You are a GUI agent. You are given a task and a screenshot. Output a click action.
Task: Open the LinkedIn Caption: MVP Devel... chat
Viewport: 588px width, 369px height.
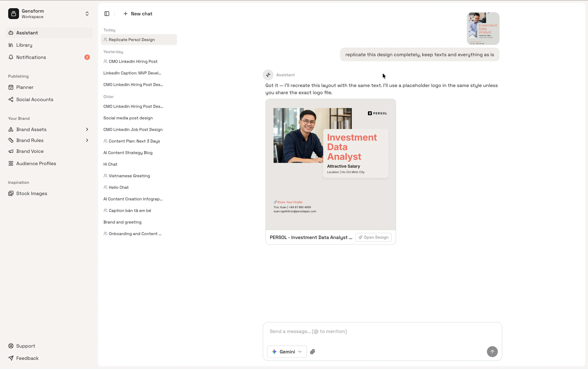(139, 73)
